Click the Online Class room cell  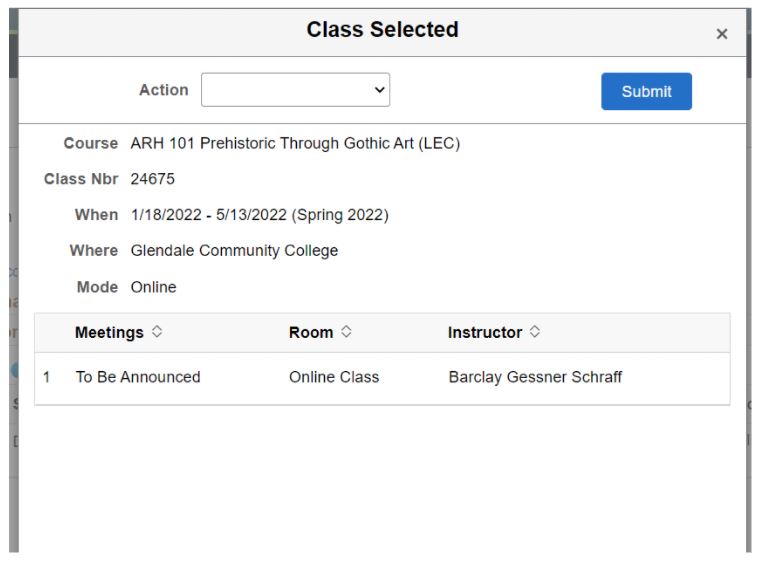click(334, 377)
